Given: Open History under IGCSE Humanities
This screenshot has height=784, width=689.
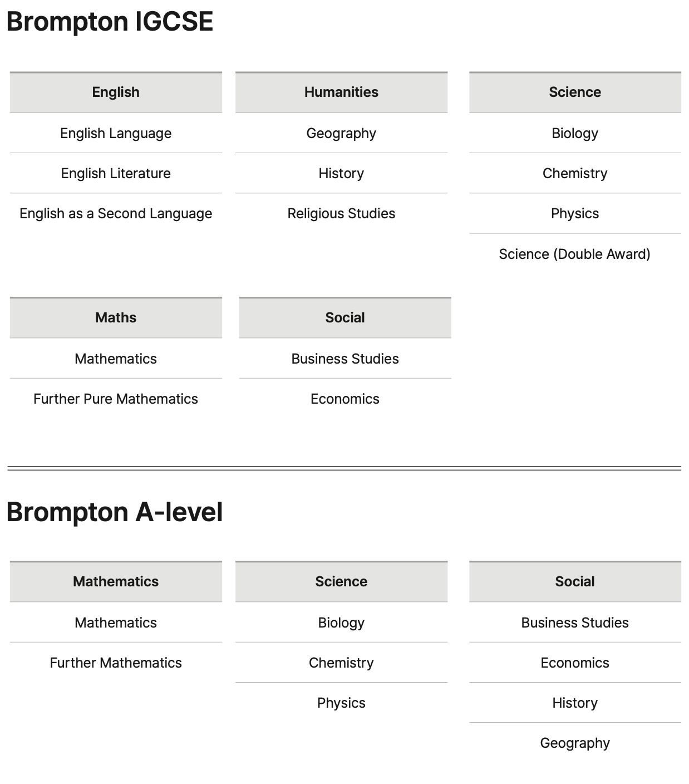Looking at the screenshot, I should pos(341,174).
